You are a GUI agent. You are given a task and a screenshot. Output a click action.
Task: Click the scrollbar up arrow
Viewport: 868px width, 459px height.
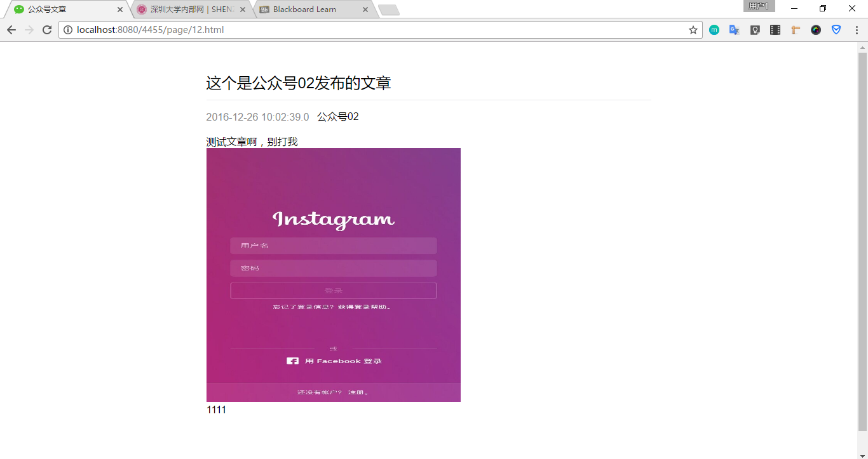pos(862,47)
